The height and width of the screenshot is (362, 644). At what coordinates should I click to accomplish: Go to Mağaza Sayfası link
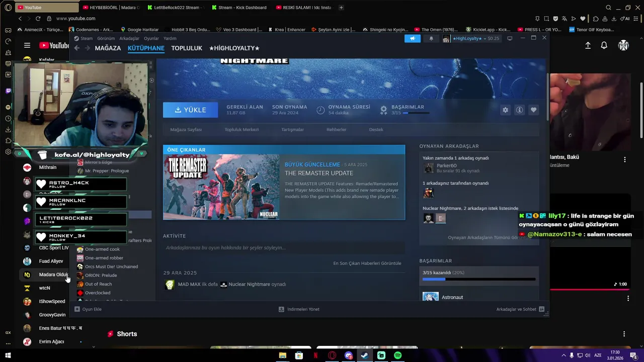186,130
